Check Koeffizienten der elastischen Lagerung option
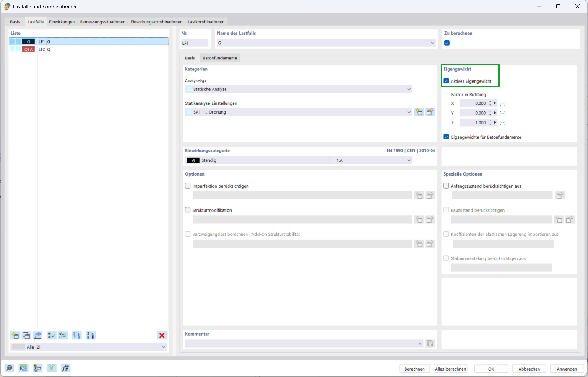 point(446,234)
